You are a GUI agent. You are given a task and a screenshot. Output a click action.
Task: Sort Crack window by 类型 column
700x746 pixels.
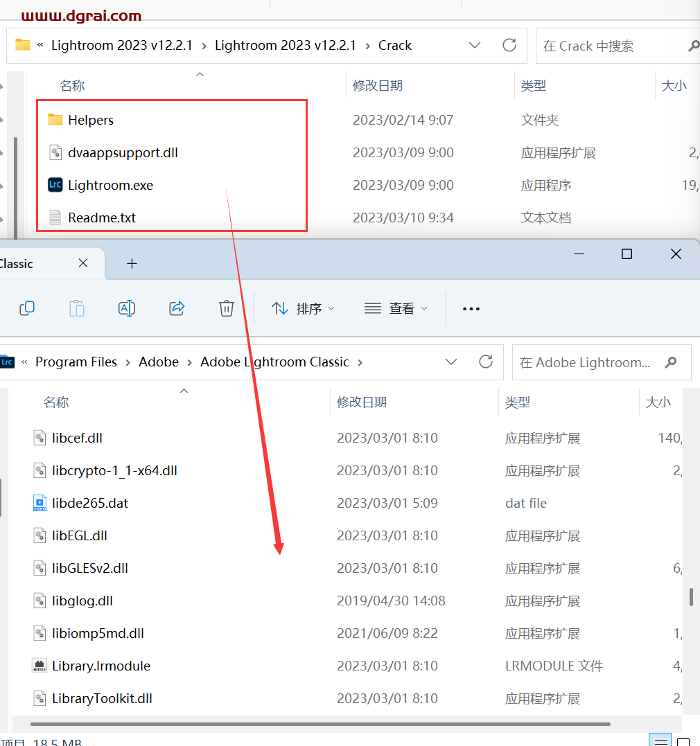pos(534,86)
